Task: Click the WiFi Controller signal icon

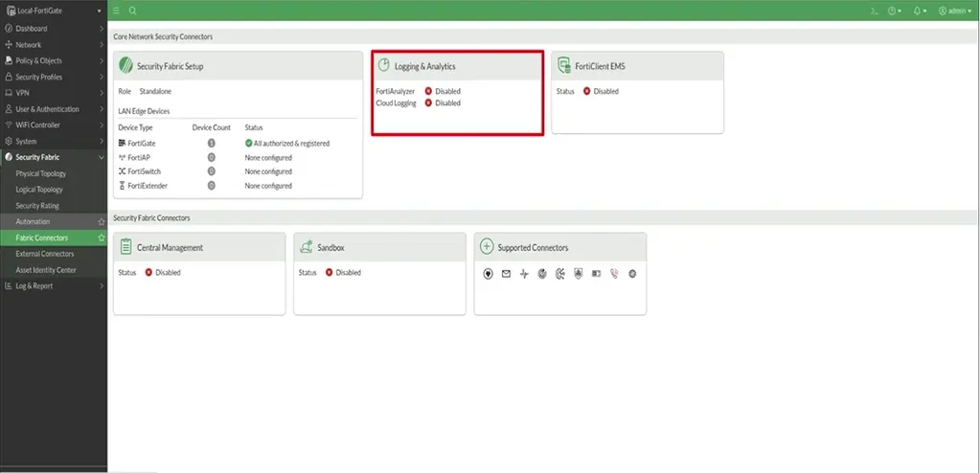Action: pos(9,125)
